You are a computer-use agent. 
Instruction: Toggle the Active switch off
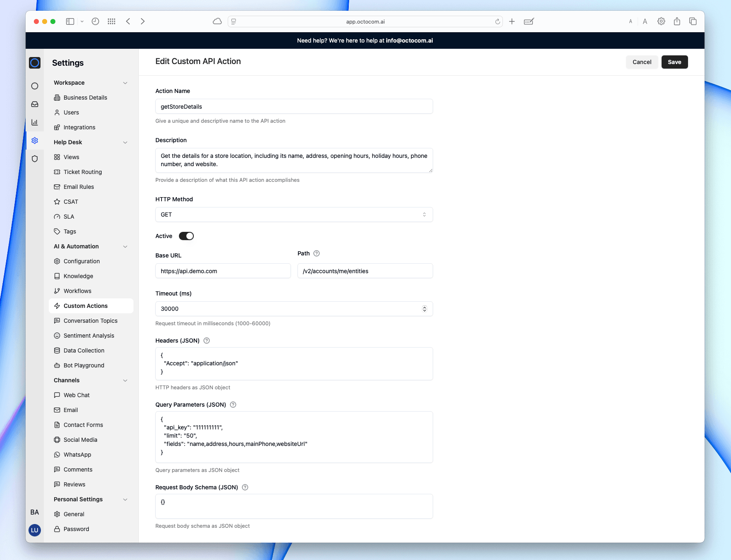coord(186,236)
